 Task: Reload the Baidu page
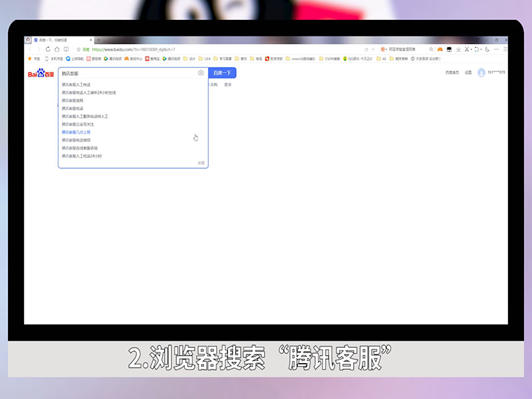(48, 49)
